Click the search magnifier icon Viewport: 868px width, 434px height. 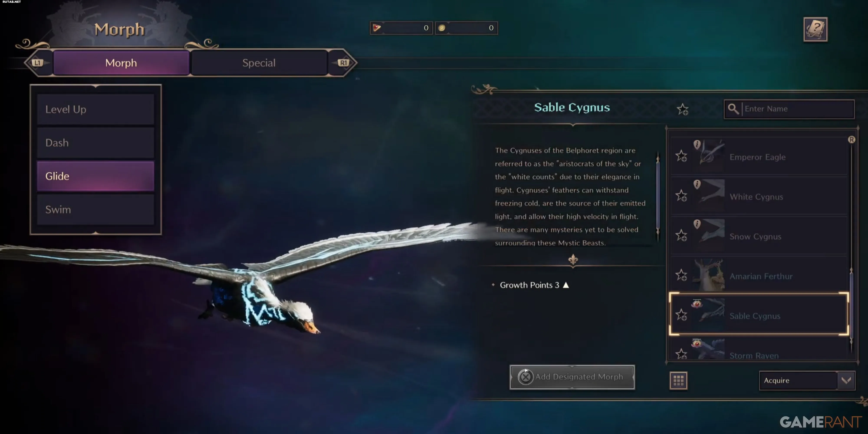coord(733,108)
